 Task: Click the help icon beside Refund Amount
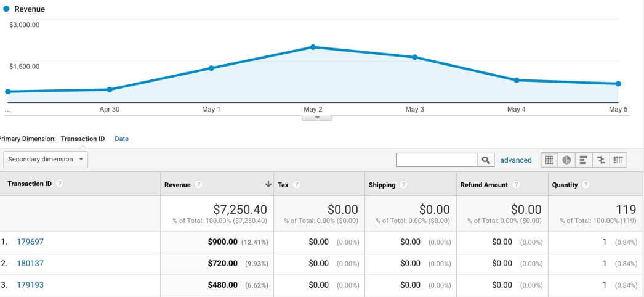coord(516,185)
